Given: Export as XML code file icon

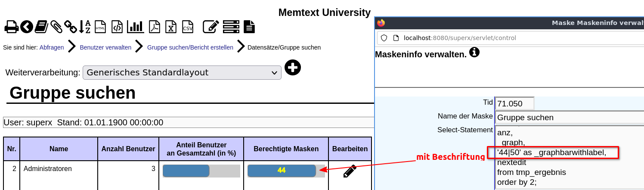Looking at the screenshot, I should 117,27.
